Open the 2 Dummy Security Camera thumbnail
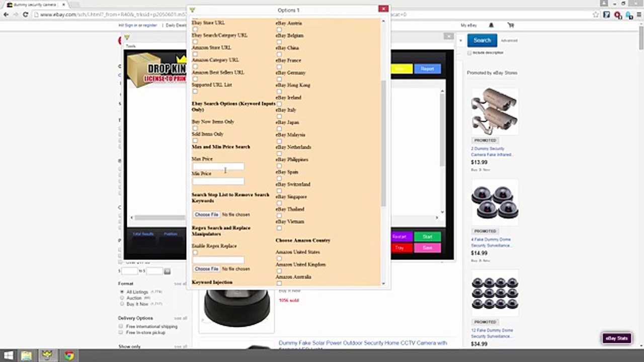 pyautogui.click(x=495, y=112)
